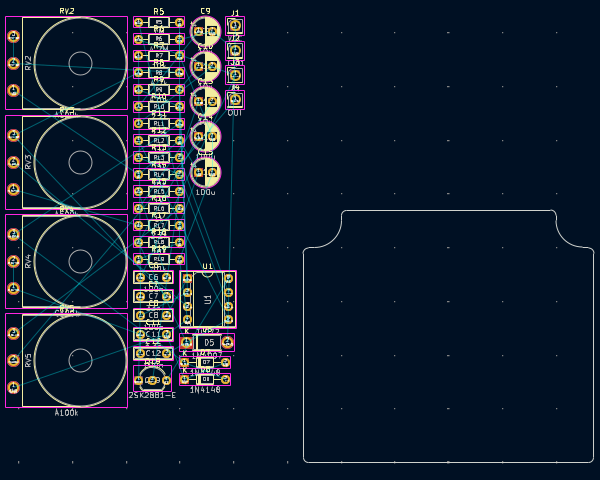Select the C8 capacitor footprint
The width and height of the screenshot is (600, 480).
(x=153, y=315)
